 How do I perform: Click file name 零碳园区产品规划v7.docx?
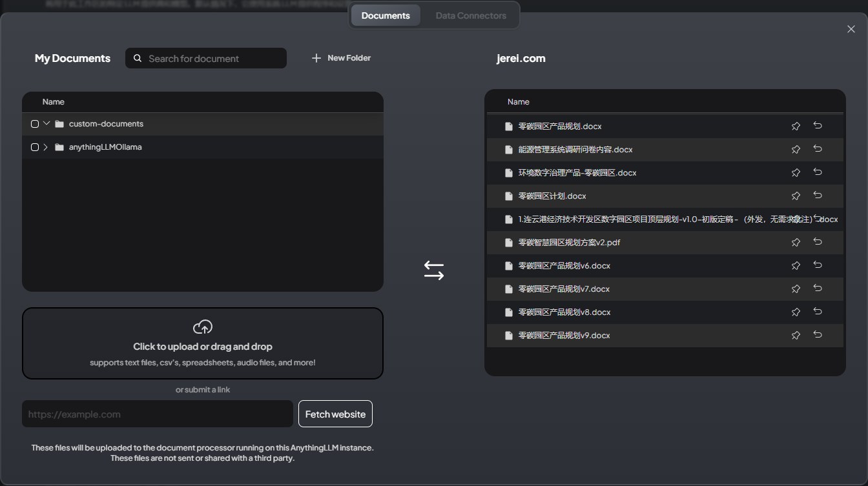coord(564,289)
